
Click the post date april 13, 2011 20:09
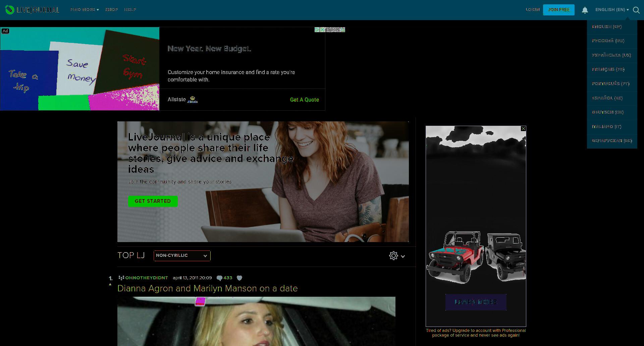pos(192,278)
